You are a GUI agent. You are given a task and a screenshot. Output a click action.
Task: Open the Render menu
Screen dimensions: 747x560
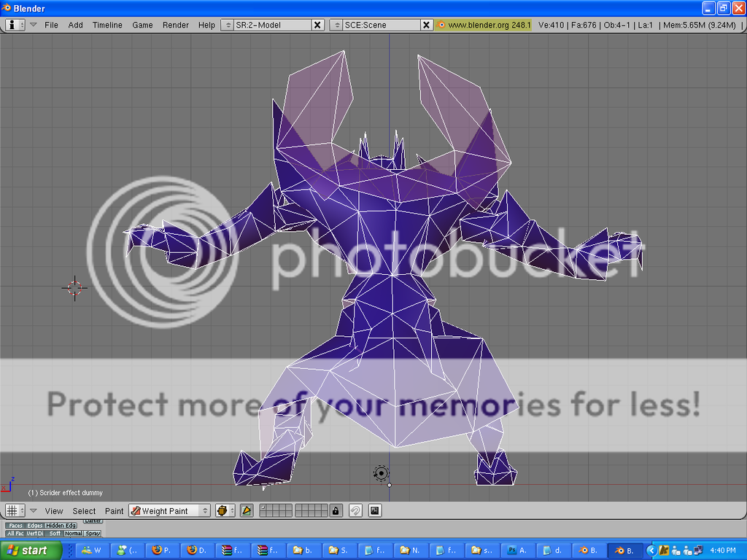pyautogui.click(x=175, y=25)
